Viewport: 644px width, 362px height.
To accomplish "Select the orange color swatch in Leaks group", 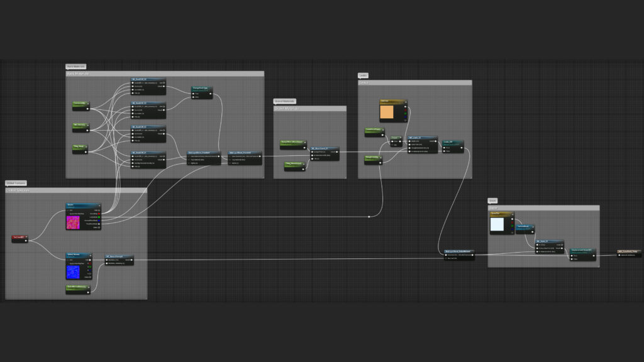I will pyautogui.click(x=387, y=112).
